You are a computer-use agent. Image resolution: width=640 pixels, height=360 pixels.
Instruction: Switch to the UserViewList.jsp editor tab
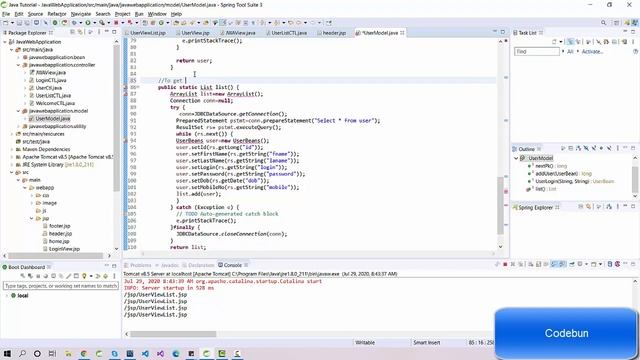[x=148, y=33]
